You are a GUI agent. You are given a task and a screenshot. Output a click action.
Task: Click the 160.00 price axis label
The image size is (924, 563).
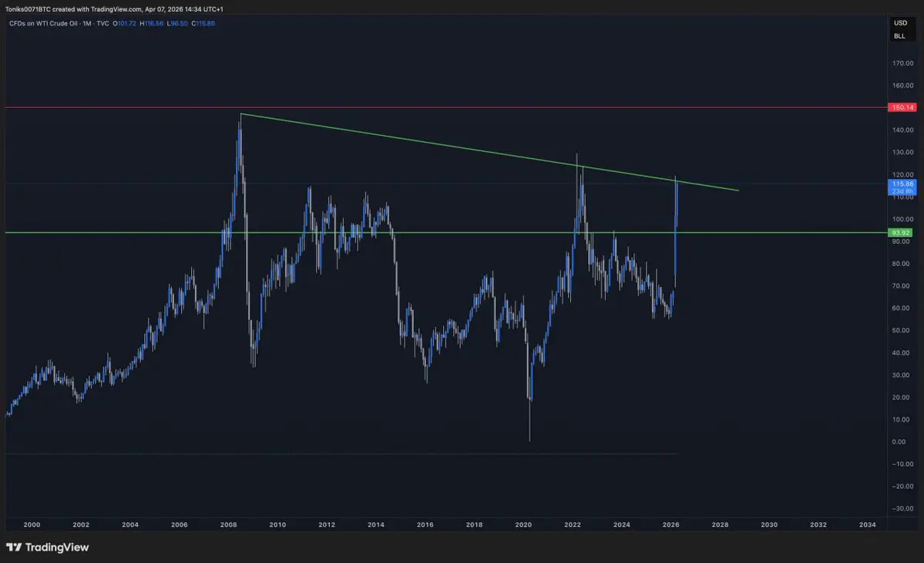point(902,86)
